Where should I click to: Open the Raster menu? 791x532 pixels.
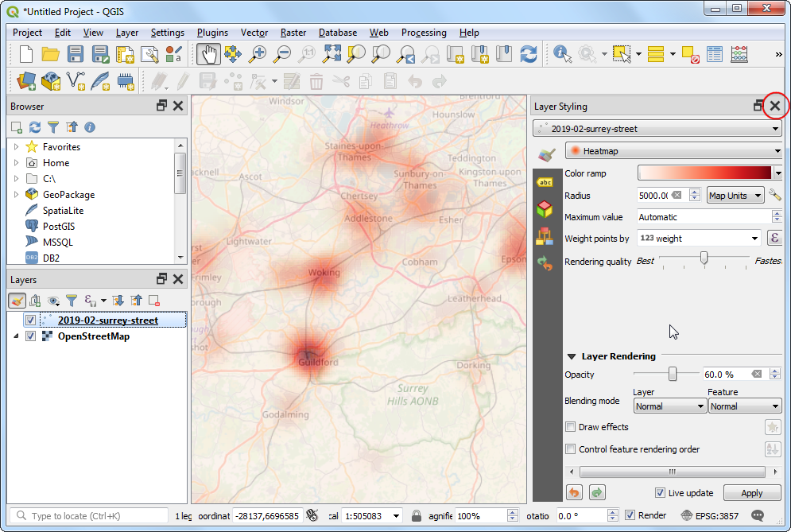pyautogui.click(x=293, y=33)
